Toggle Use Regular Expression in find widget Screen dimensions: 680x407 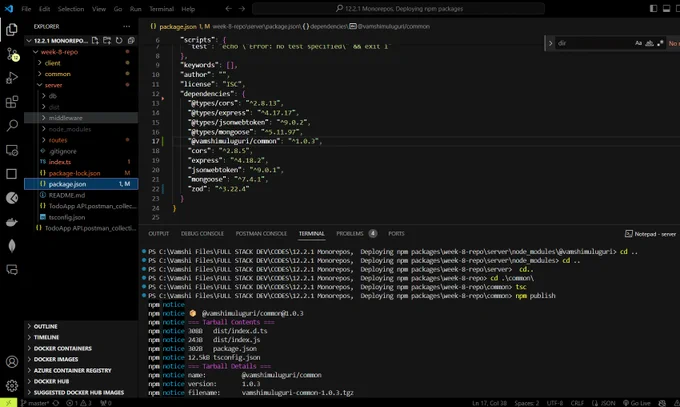(x=660, y=43)
